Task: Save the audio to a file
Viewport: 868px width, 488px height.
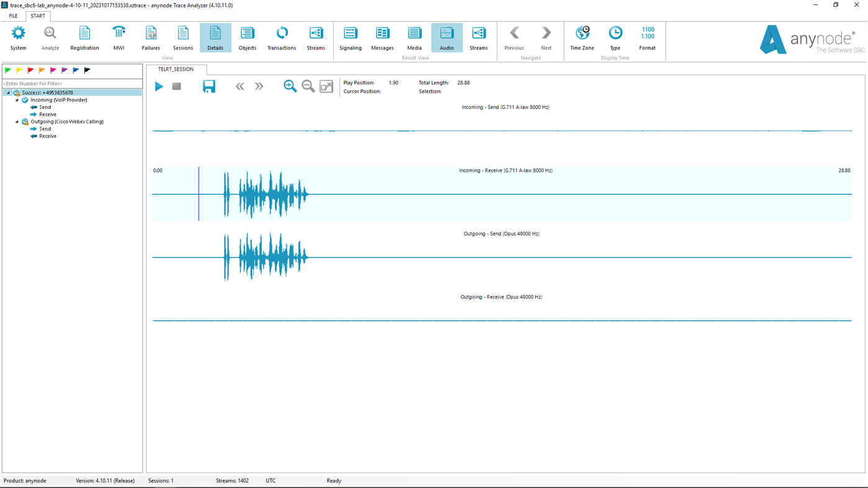Action: (x=208, y=86)
